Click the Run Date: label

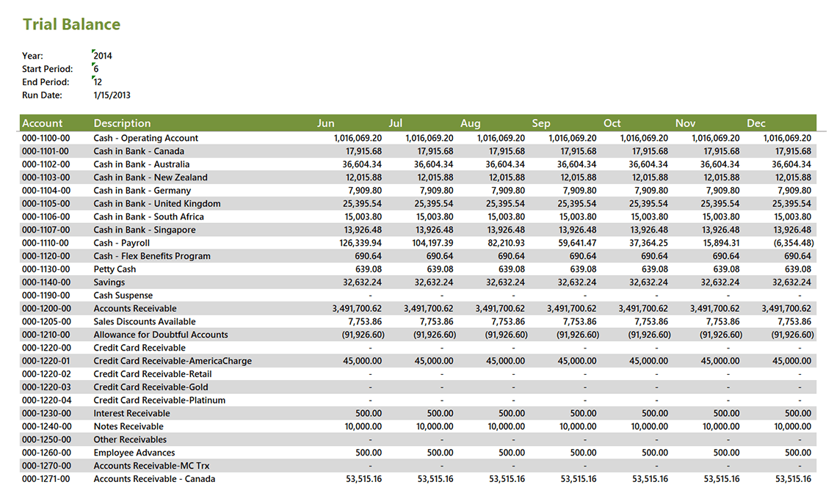[42, 95]
